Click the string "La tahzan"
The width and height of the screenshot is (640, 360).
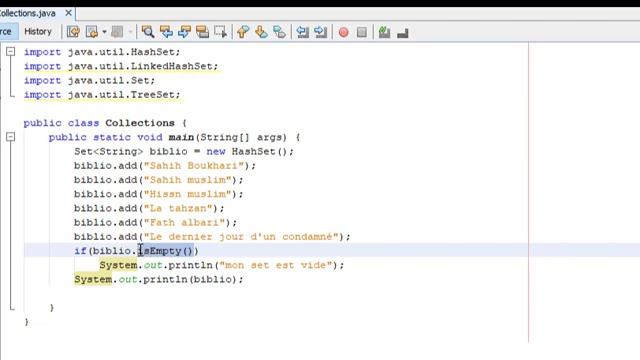(178, 209)
